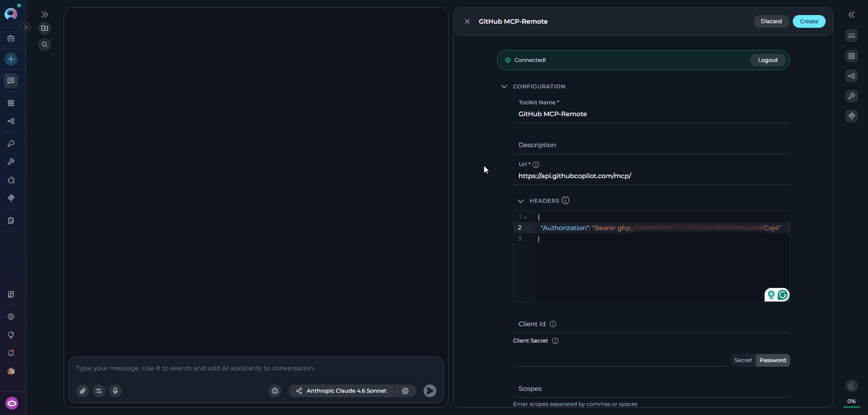Open the wrench toolkits icon in the right rail

tap(852, 96)
